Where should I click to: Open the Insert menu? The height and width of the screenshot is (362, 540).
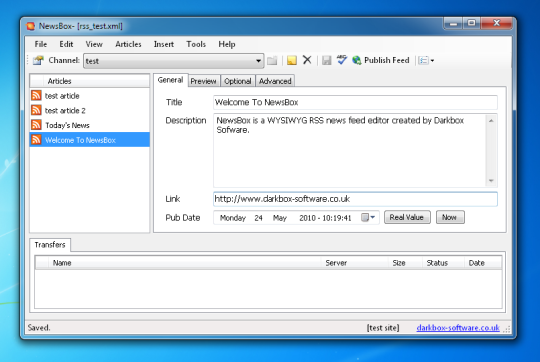coord(164,44)
